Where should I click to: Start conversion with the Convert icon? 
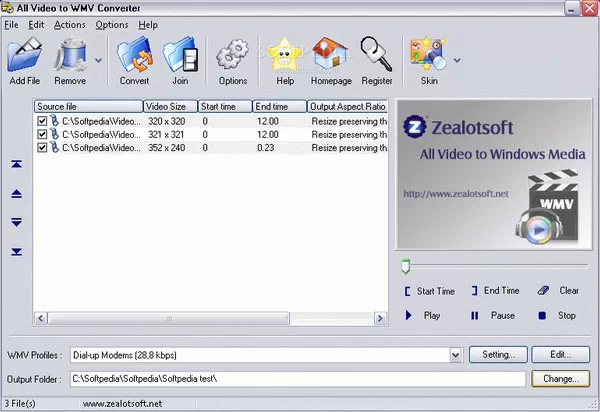(134, 54)
